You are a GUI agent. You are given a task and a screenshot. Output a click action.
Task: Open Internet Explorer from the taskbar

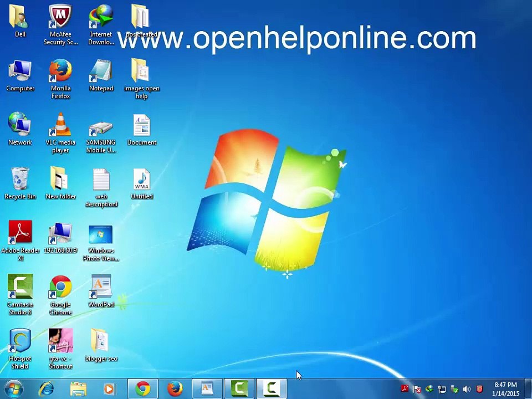pos(46,389)
